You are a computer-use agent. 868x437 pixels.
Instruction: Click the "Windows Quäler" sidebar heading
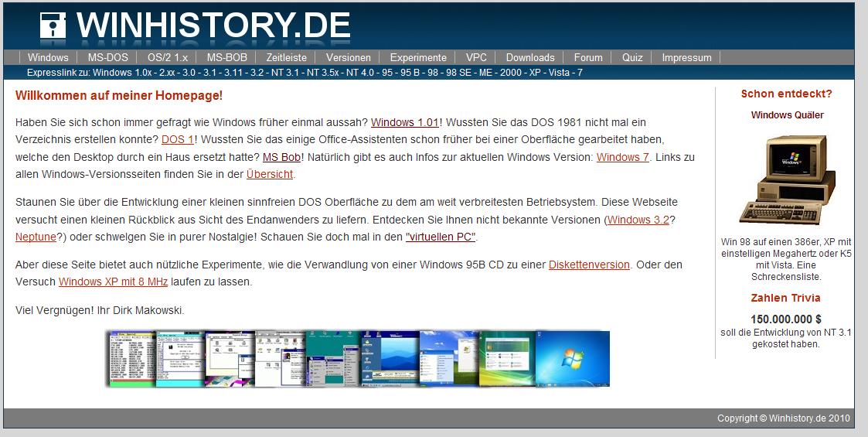[787, 115]
